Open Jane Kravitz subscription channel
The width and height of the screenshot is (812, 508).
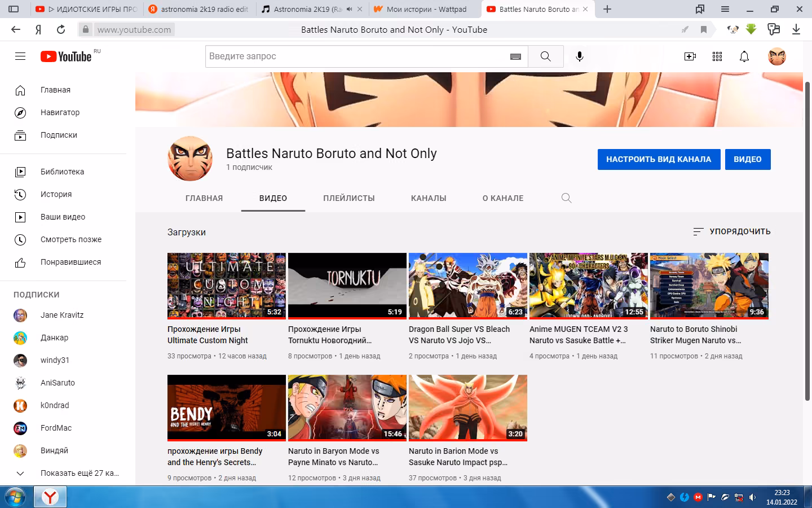tap(63, 315)
